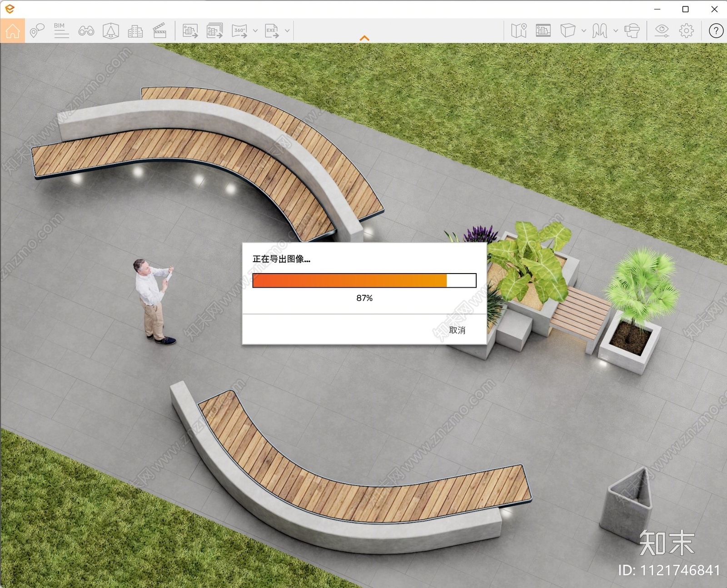Select the projection mode cube icon
This screenshot has width=727, height=588.
(568, 31)
